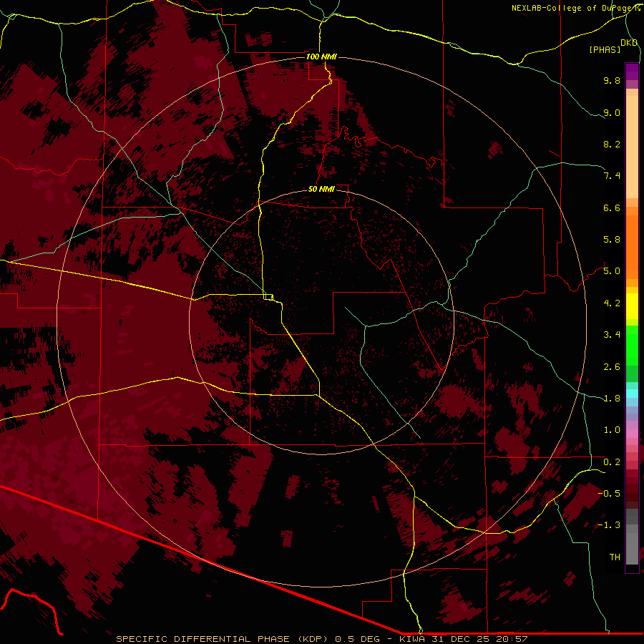Click the yellow segment of the color bar
Screen dimensions: 644x644
coord(632,306)
